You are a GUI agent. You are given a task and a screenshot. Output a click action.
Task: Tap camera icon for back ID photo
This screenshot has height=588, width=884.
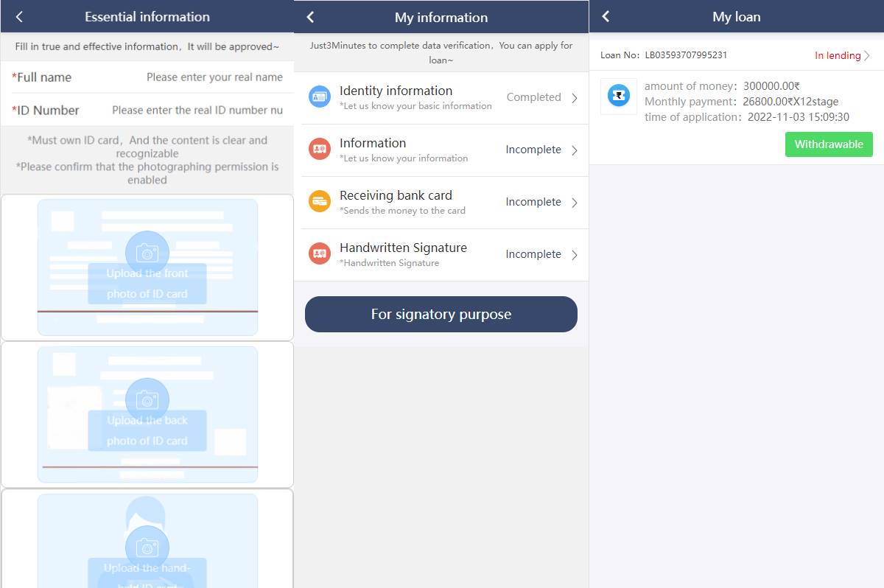[x=147, y=400]
